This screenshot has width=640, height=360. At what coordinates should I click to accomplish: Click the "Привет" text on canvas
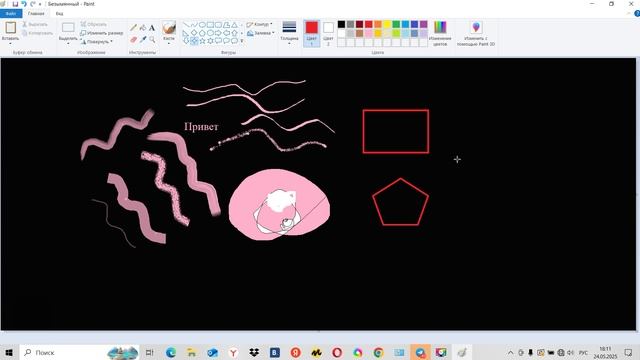(x=201, y=127)
